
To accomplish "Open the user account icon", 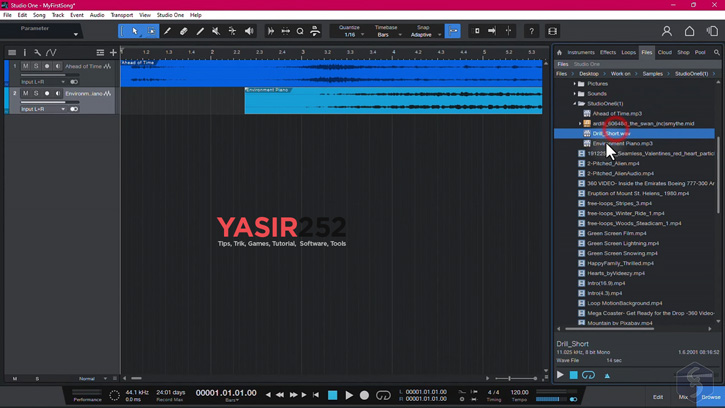I will 666,31.
